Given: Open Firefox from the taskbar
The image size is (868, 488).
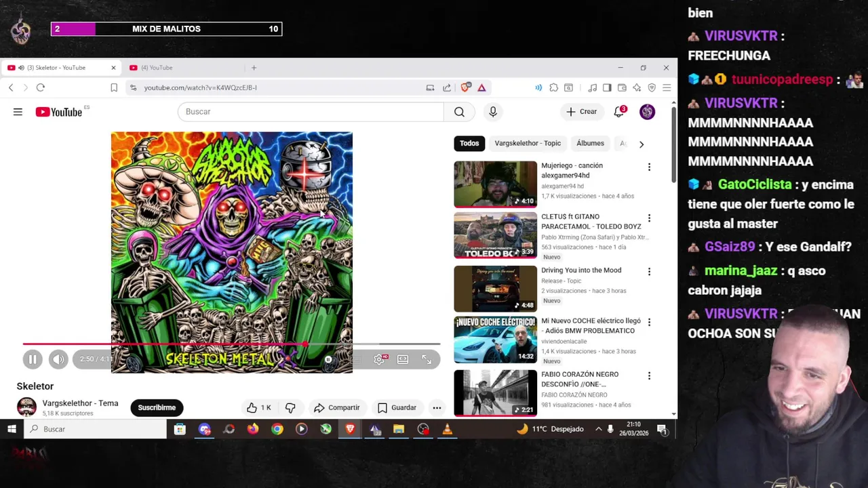Looking at the screenshot, I should tap(253, 429).
